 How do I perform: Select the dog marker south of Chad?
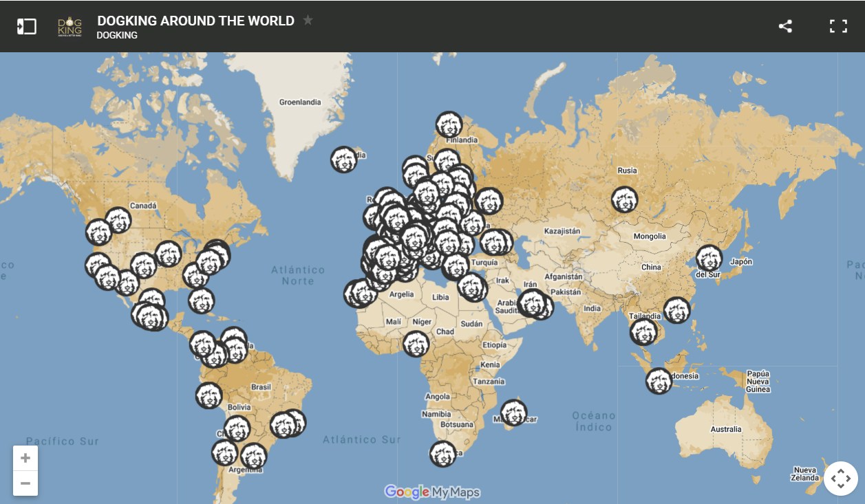(416, 344)
